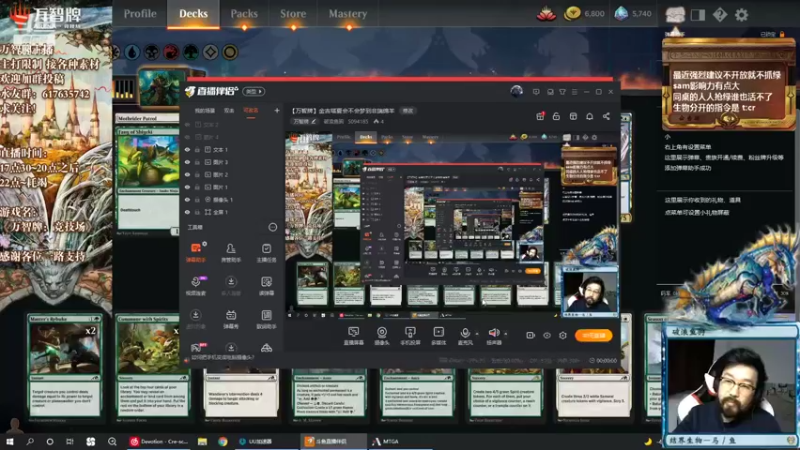Open the Packs tab in MTG Arena

coord(244,14)
